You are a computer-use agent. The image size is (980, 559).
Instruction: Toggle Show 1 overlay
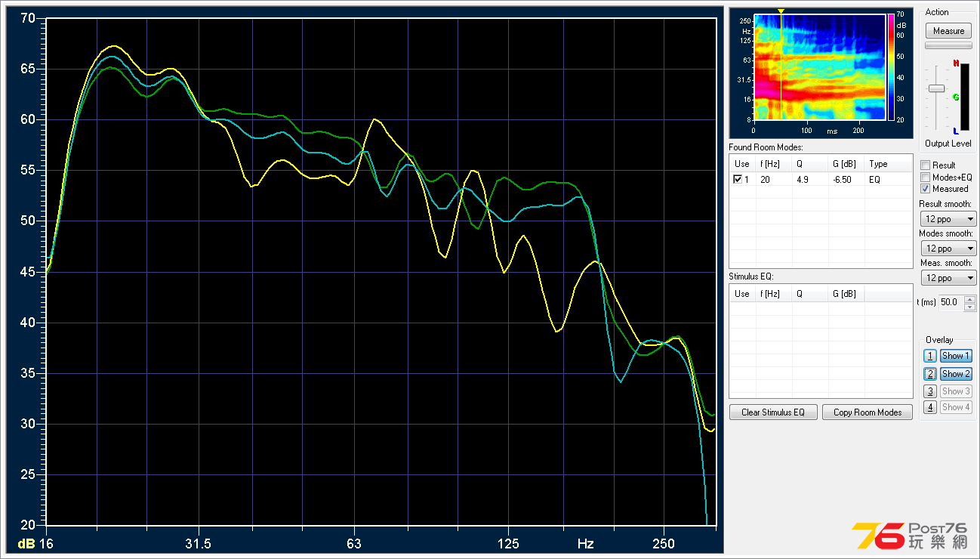(956, 356)
